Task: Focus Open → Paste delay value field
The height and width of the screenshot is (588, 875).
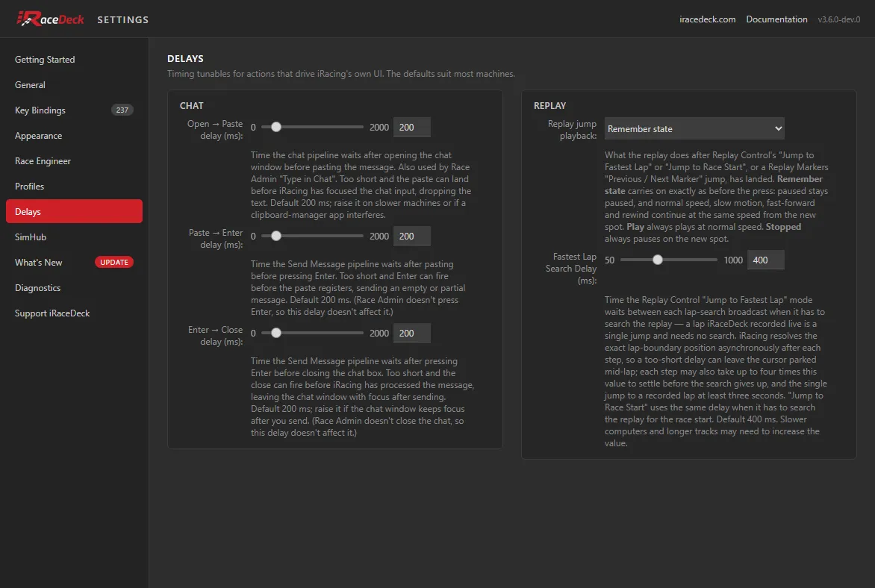Action: pyautogui.click(x=412, y=127)
